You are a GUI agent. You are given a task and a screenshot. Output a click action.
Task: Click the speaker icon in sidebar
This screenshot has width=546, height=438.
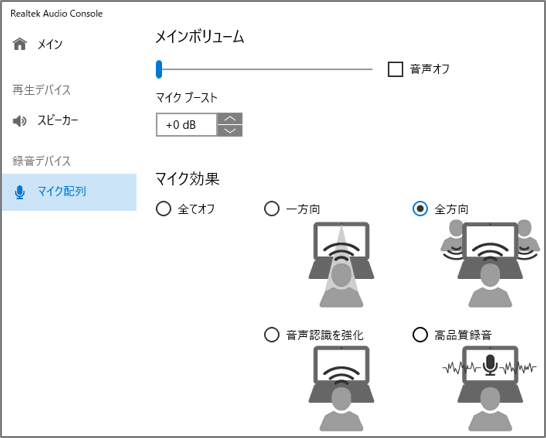20,121
